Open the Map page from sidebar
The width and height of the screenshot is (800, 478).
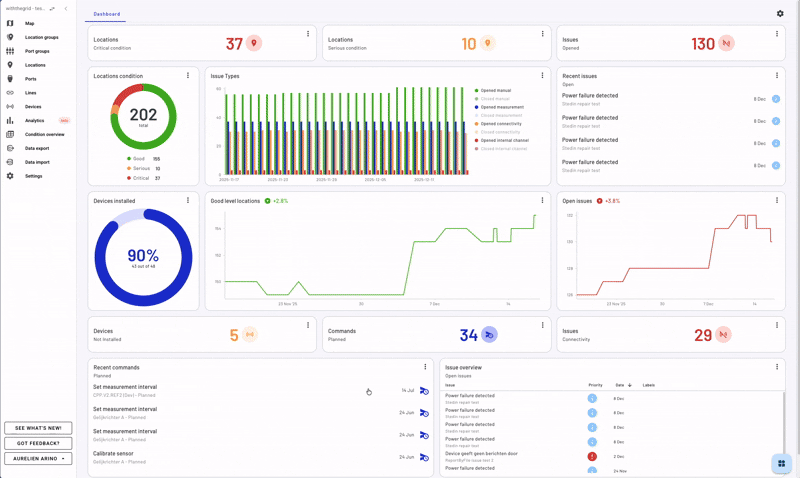click(29, 23)
